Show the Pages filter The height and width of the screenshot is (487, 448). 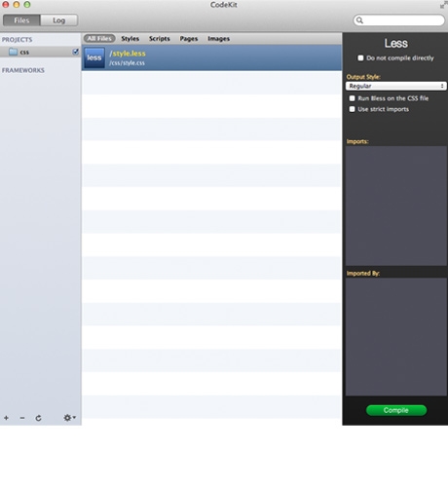tap(189, 39)
